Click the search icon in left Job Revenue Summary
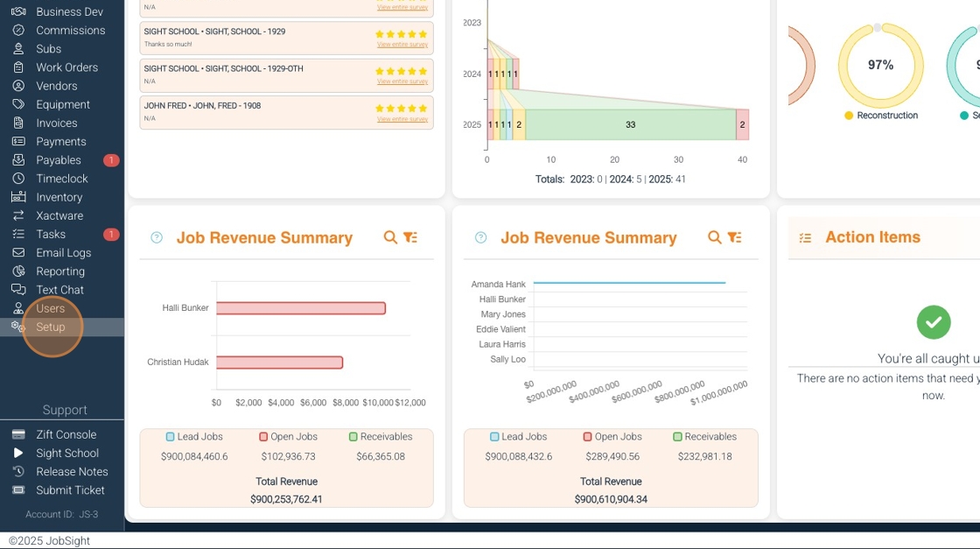This screenshot has height=549, width=980. pyautogui.click(x=390, y=237)
